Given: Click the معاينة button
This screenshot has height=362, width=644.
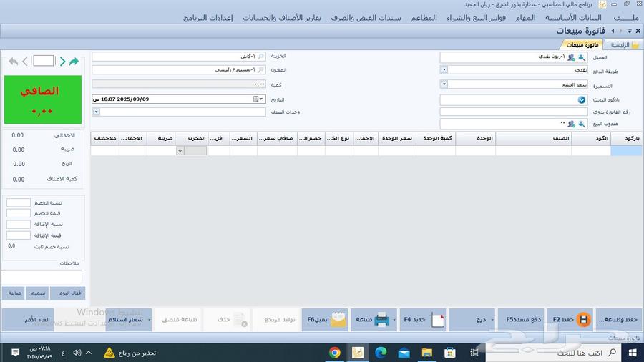Looking at the screenshot, I should coord(14,293).
